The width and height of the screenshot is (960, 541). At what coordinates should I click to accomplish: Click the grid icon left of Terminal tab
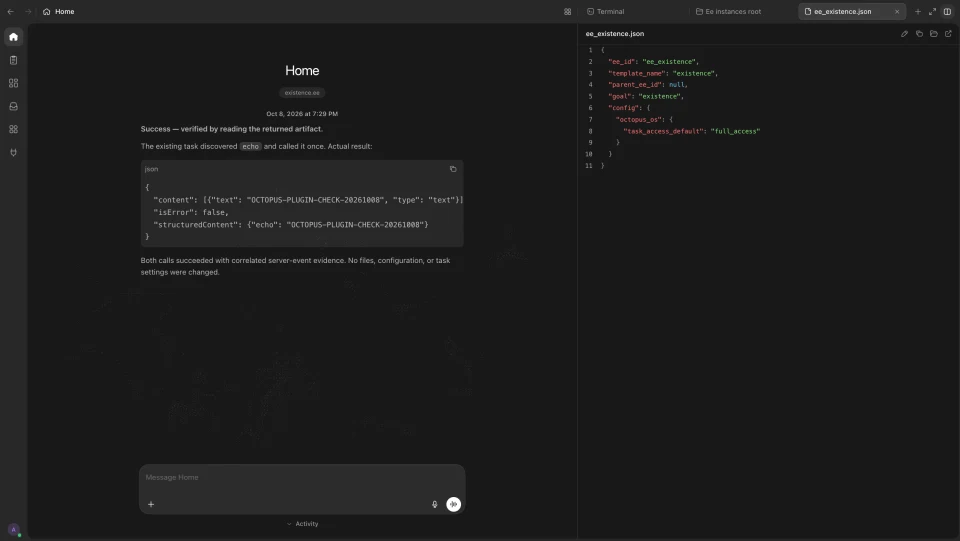pyautogui.click(x=568, y=12)
